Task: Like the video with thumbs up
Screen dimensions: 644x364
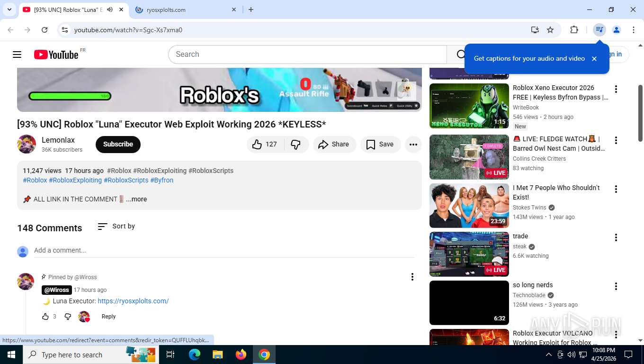Action: click(265, 145)
